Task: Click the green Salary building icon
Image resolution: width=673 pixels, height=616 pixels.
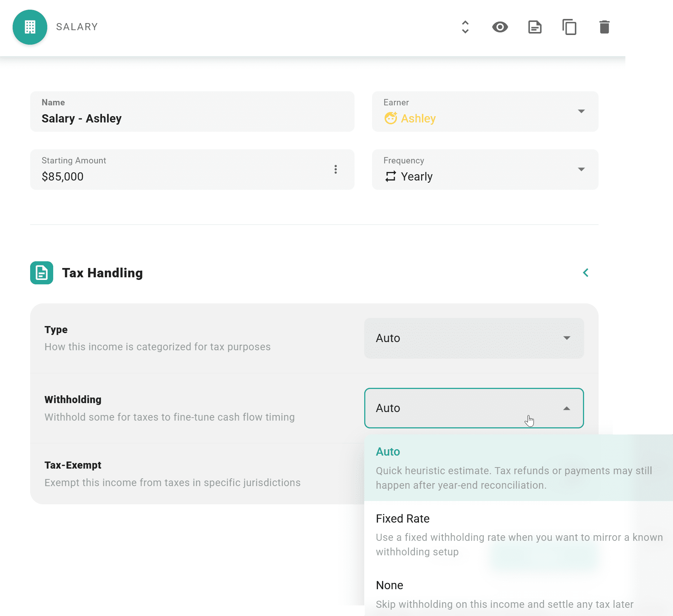Action: click(x=30, y=27)
